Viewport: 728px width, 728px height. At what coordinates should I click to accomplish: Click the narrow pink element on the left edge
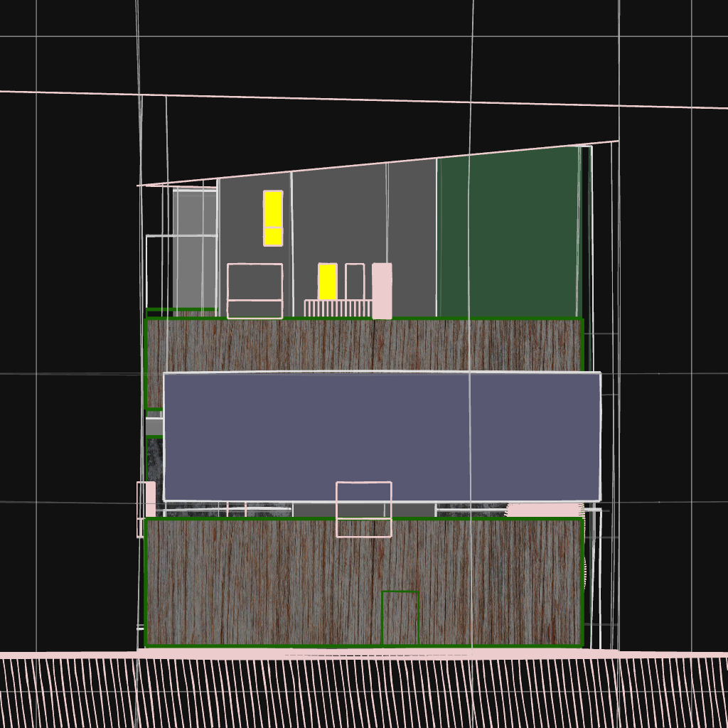coord(151,499)
